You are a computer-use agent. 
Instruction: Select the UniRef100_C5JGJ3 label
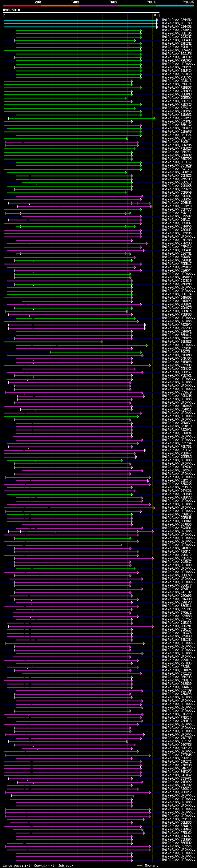click(x=177, y=81)
